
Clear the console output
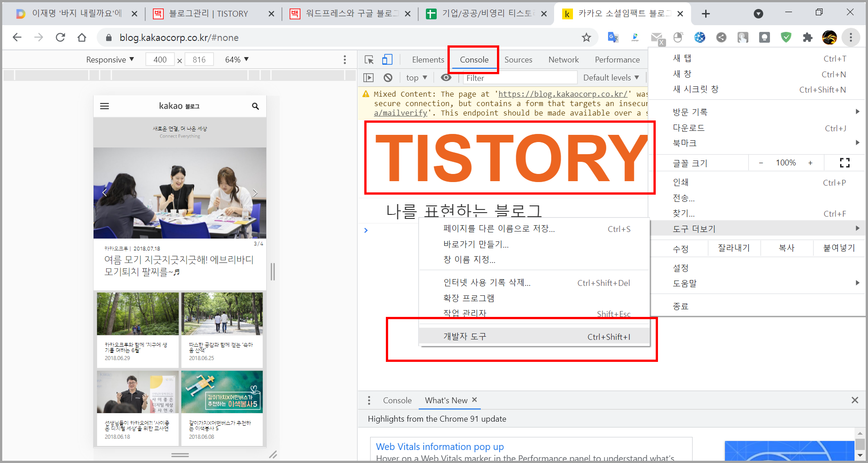(x=388, y=78)
